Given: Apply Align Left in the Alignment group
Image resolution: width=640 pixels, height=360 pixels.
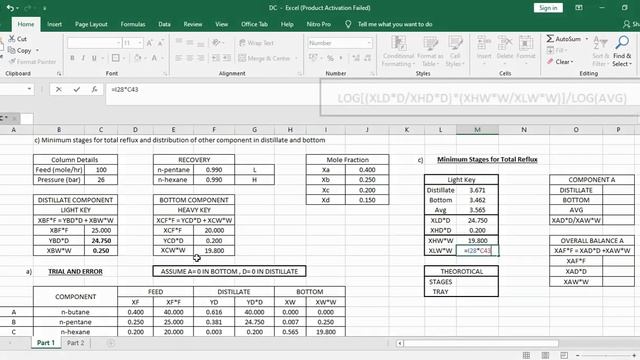Looking at the screenshot, I should pyautogui.click(x=179, y=58).
